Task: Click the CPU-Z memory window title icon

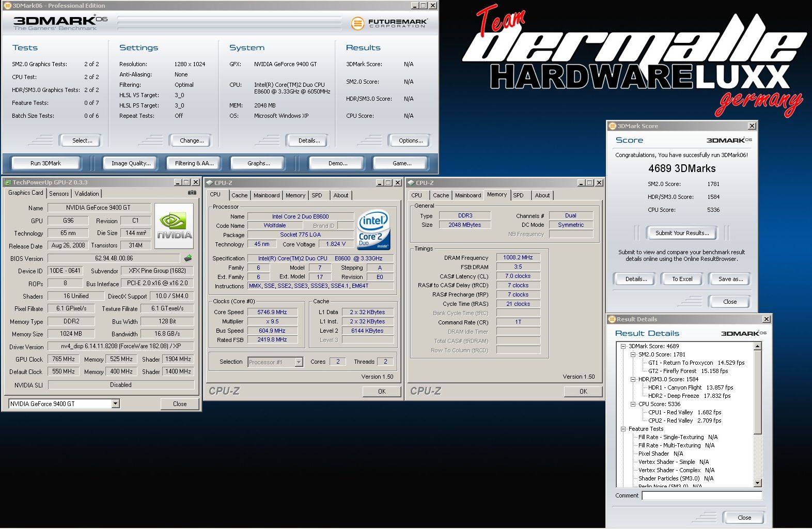Action: [411, 183]
